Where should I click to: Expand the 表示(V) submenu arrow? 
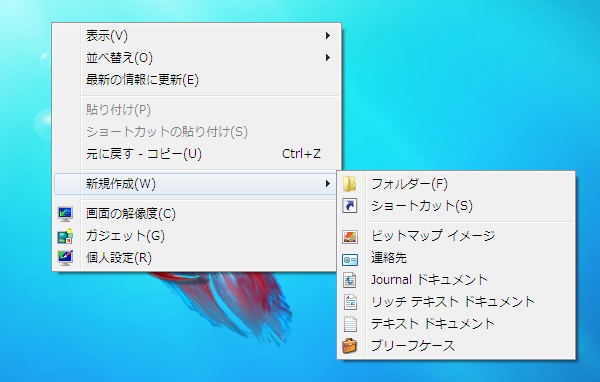[328, 36]
